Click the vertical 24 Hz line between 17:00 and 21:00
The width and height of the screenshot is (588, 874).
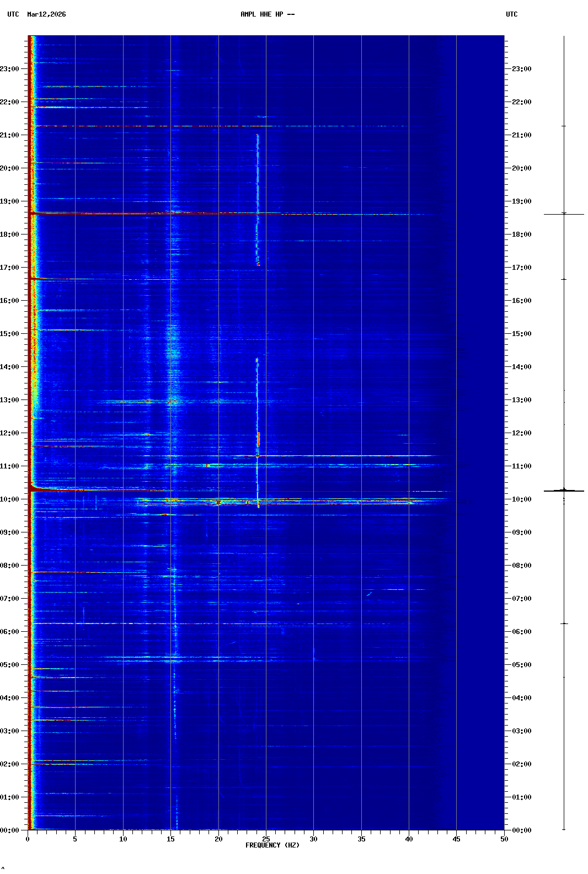click(257, 199)
